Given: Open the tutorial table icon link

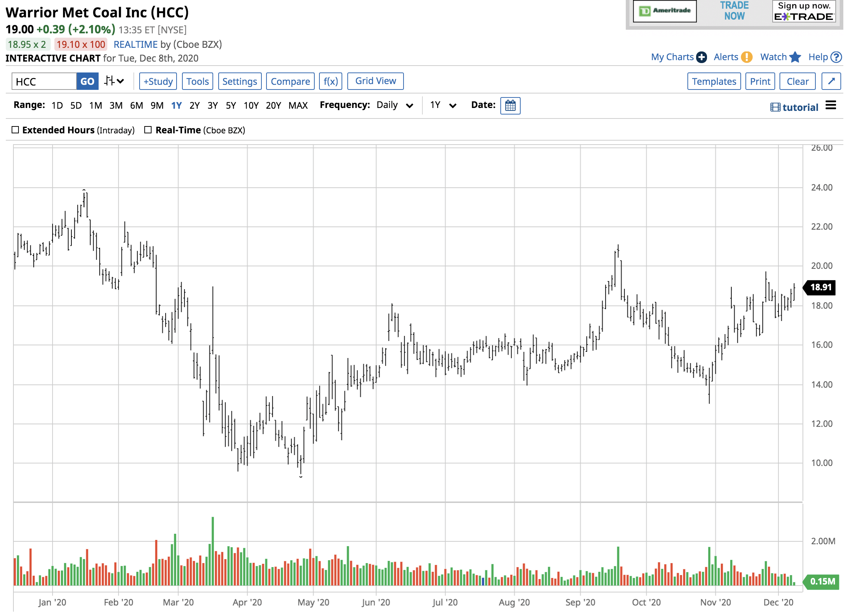Looking at the screenshot, I should click(794, 107).
